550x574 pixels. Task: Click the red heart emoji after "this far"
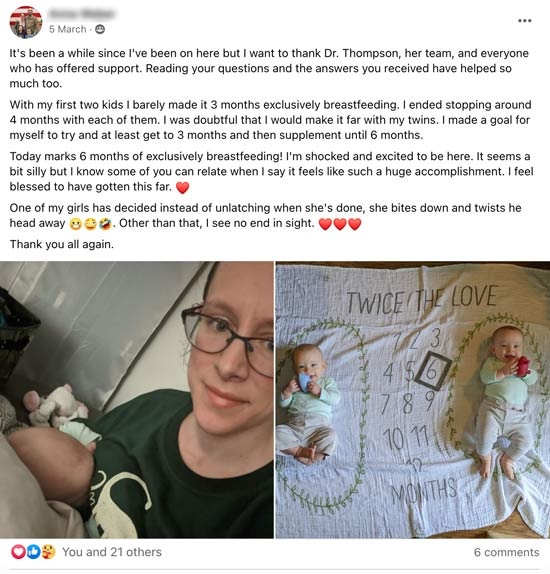tap(182, 187)
